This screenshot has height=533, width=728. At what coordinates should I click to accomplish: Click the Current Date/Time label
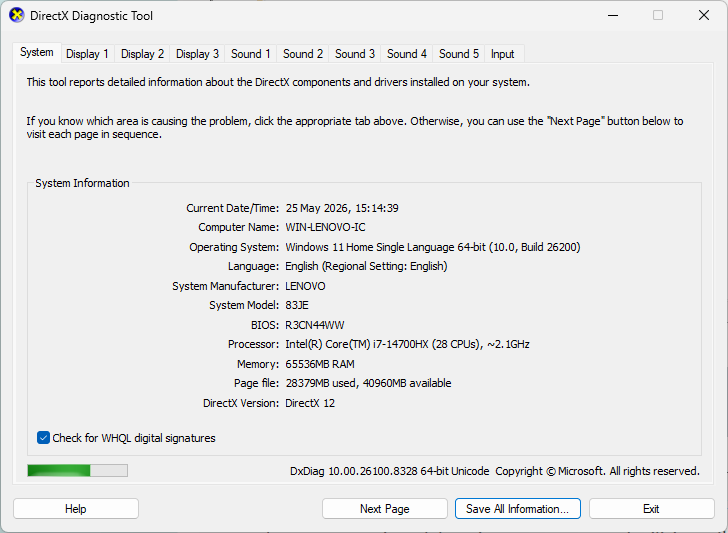pyautogui.click(x=233, y=208)
